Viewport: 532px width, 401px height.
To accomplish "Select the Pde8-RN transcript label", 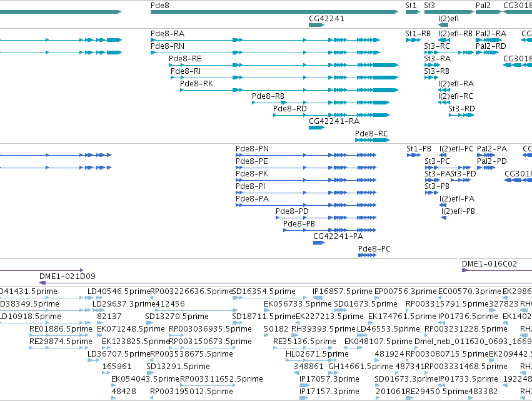I will click(x=168, y=46).
